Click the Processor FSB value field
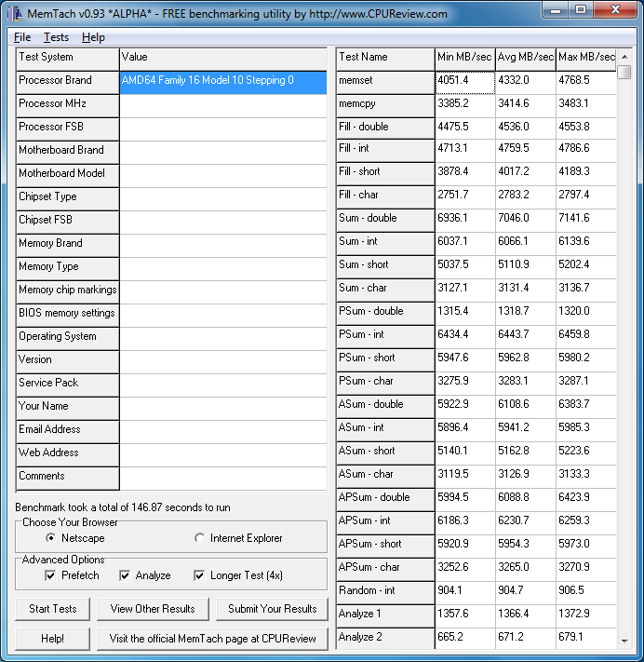Viewport: 644px width, 662px height. (x=223, y=129)
